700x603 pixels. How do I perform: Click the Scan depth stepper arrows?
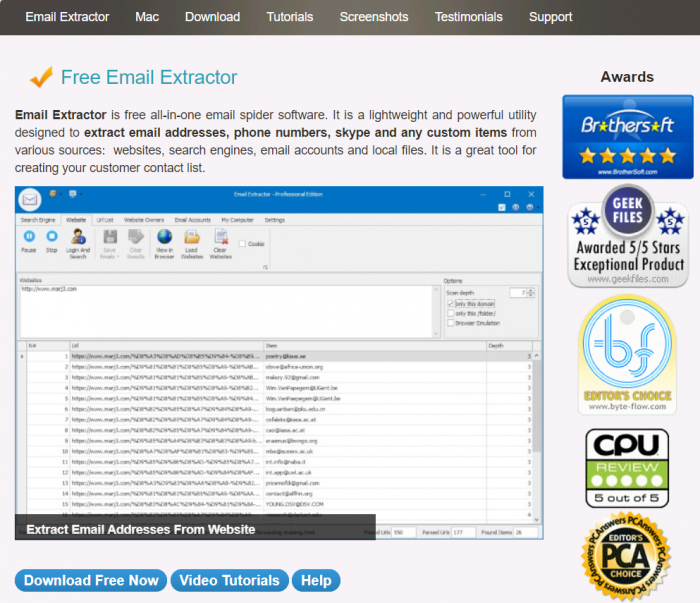[x=531, y=293]
